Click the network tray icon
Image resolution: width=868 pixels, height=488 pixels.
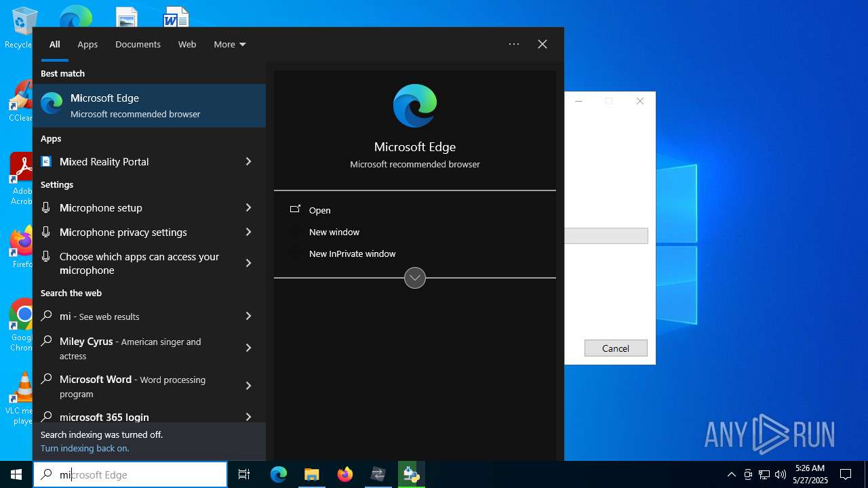pos(764,474)
